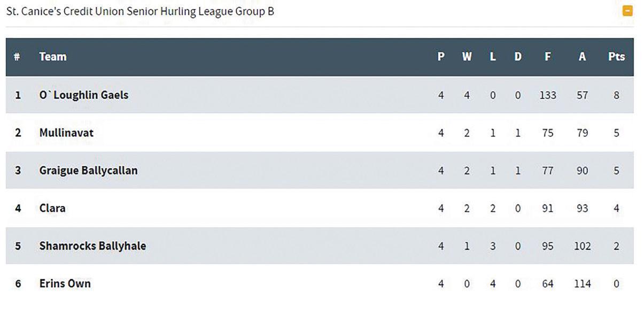Click the F (scores for) column header
This screenshot has height=313, width=644.
[x=548, y=57]
